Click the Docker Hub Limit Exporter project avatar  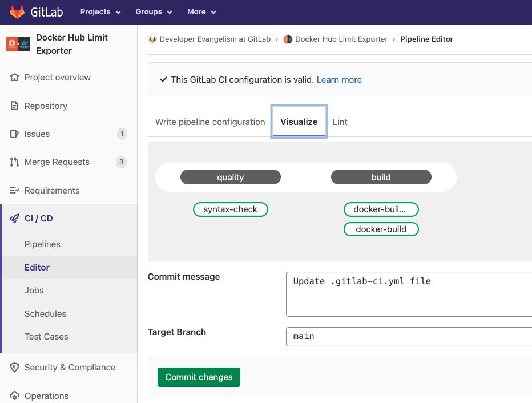coord(18,44)
